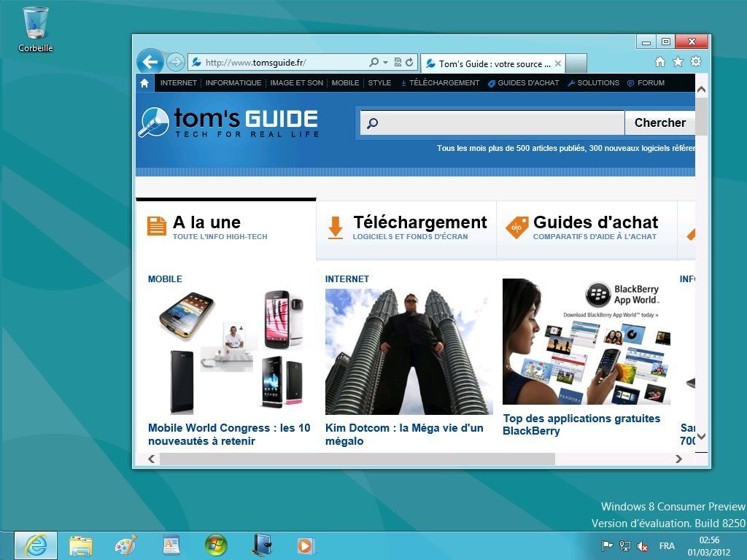Select the Corbeille recycle bin icon
The image size is (747, 560).
(x=36, y=29)
